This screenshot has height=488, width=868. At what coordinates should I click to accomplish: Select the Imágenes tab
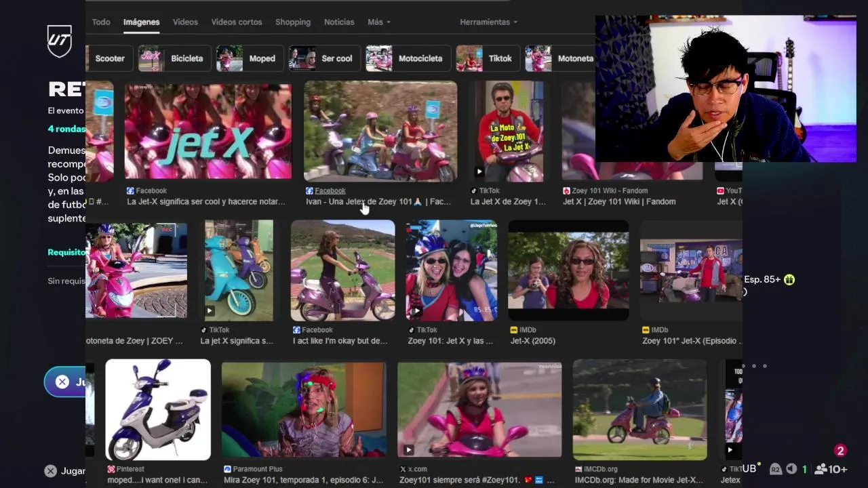pyautogui.click(x=141, y=22)
